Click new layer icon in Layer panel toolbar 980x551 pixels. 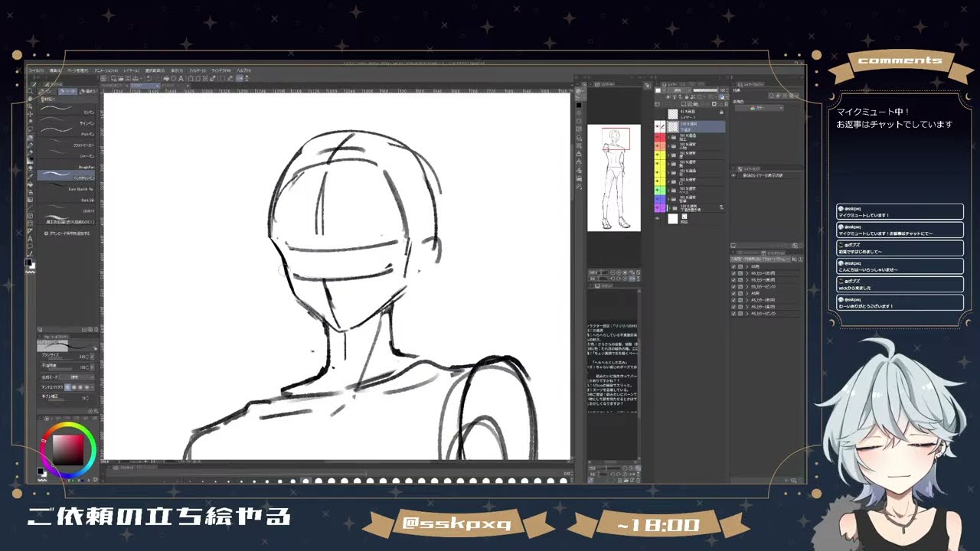coord(684,104)
